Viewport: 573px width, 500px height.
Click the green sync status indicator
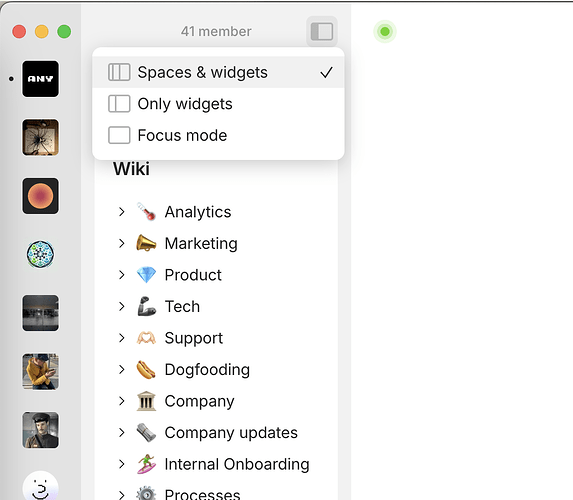(385, 31)
